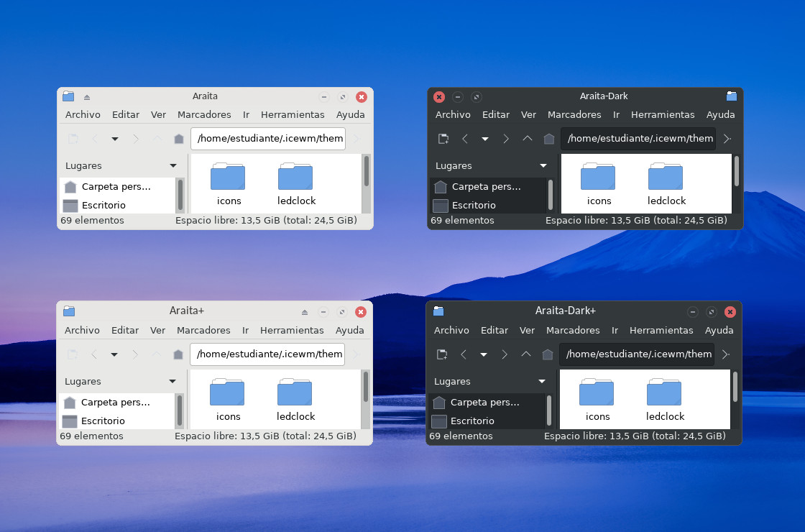The height and width of the screenshot is (532, 805).
Task: Open Ir menu in Araita-Dark+ window
Action: (x=615, y=330)
